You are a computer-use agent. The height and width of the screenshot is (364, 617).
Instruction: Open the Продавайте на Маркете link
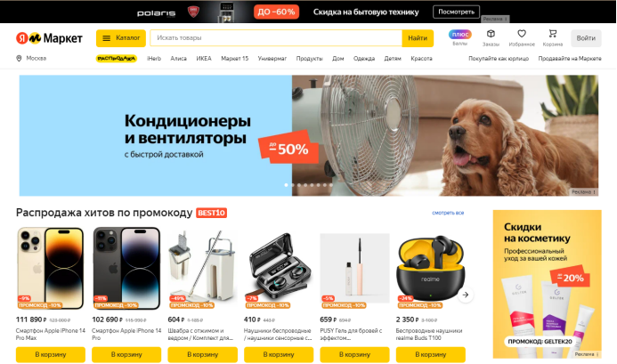[x=570, y=59]
